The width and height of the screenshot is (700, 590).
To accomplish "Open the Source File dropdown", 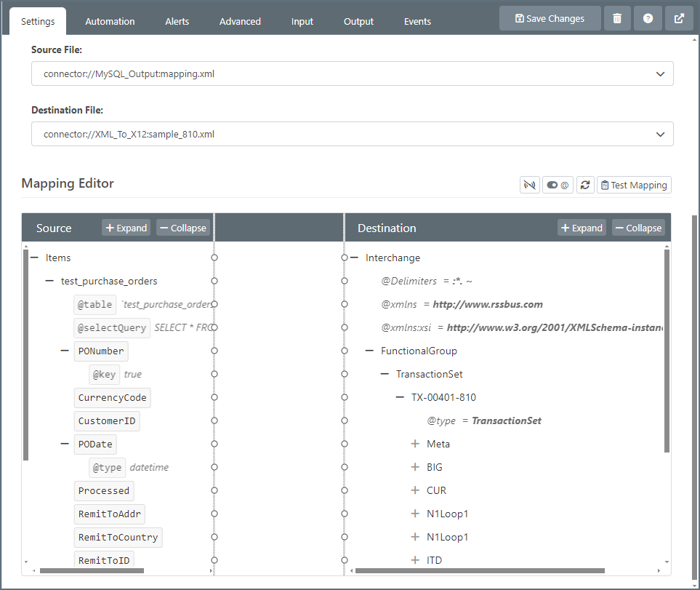I will 352,73.
